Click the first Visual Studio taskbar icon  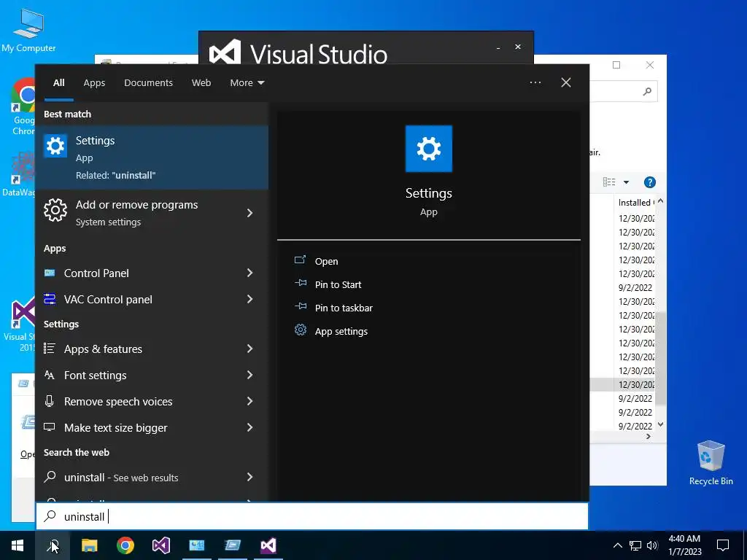[x=161, y=545]
